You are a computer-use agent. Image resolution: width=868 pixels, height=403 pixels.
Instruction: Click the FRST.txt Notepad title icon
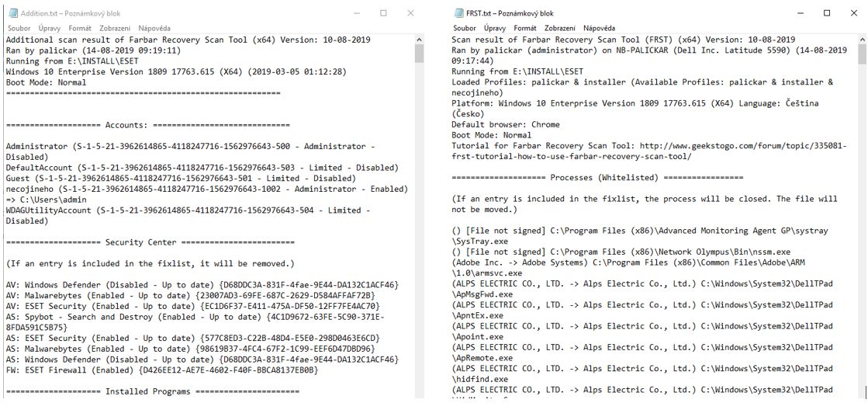(458, 13)
